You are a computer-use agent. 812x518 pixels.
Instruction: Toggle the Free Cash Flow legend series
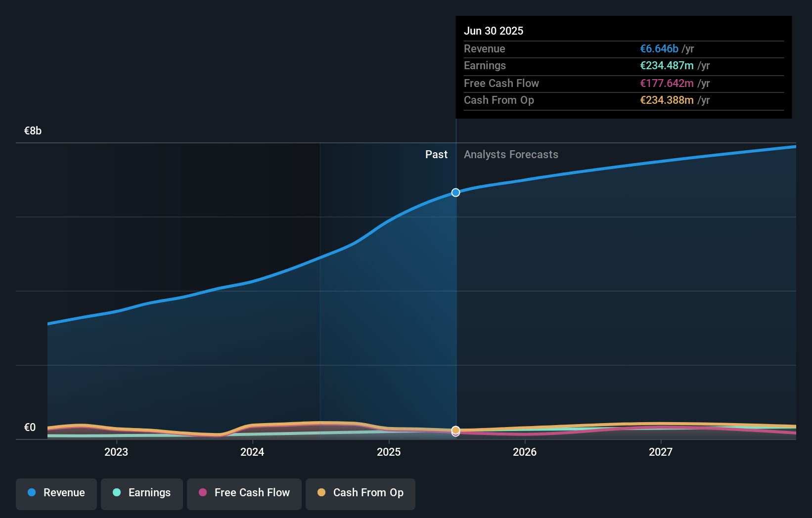(244, 494)
